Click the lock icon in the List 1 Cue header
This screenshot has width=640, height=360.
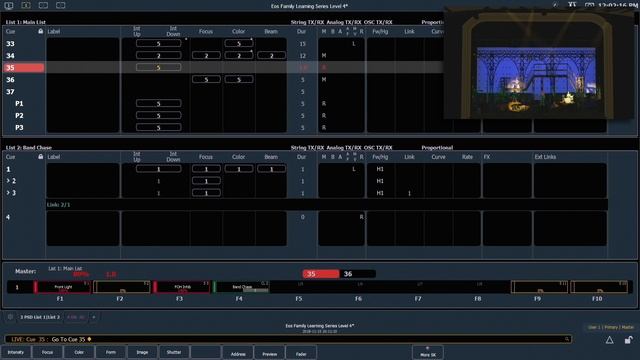pos(40,31)
